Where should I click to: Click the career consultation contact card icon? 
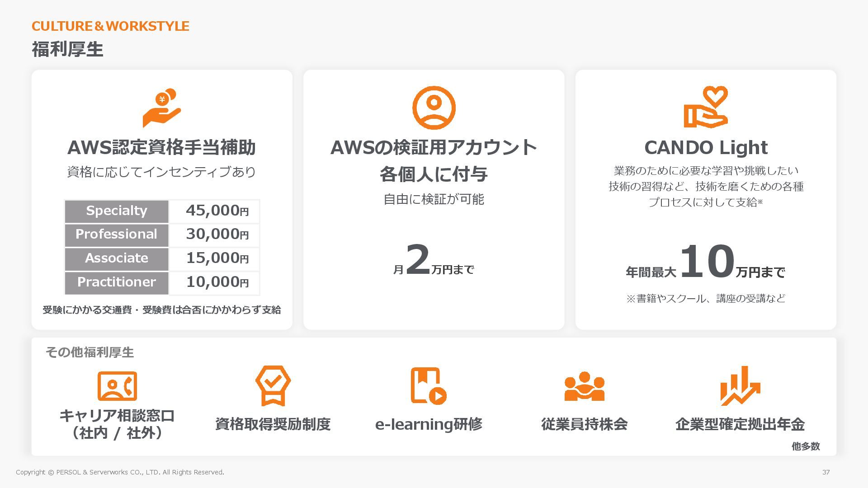coord(117,385)
